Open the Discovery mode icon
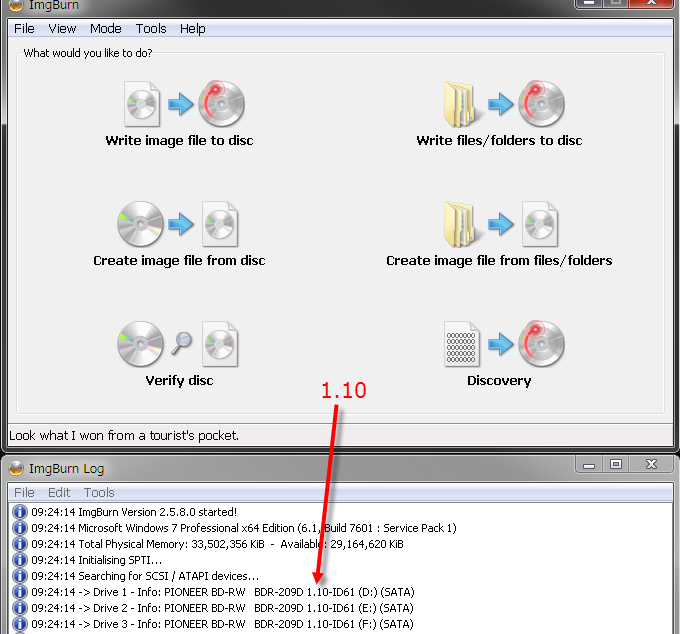Viewport: 680px width, 634px height. click(499, 343)
